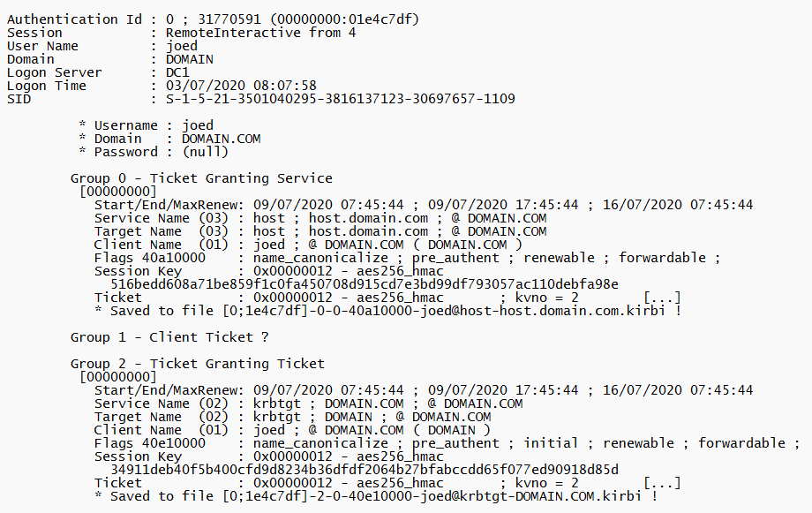812x513 pixels.
Task: Click the "initial" flag in Group 2
Action: (551, 443)
